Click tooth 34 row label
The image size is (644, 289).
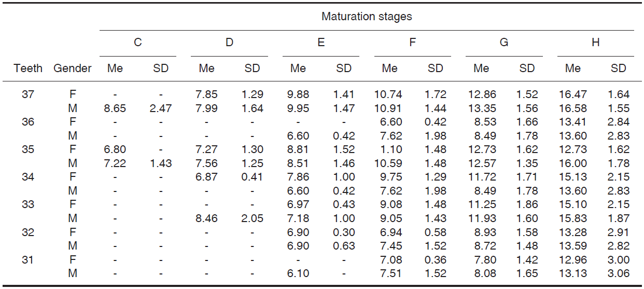[x=28, y=177]
